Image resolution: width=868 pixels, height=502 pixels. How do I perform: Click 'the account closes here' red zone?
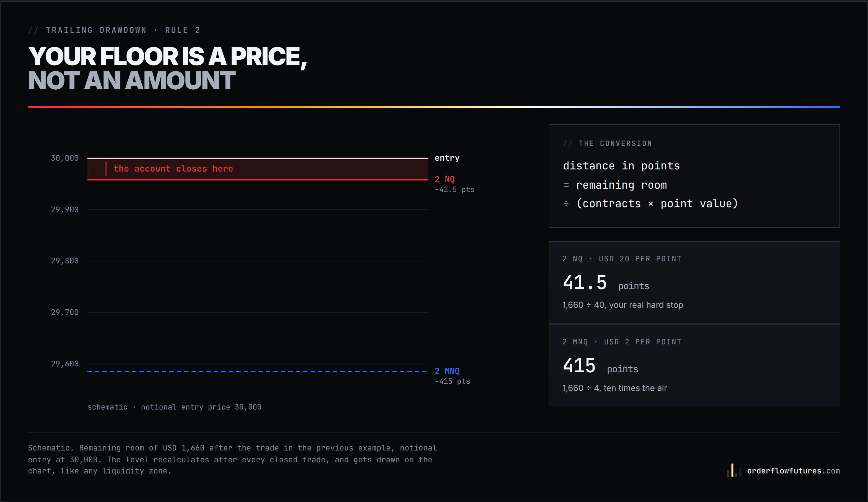(258, 169)
